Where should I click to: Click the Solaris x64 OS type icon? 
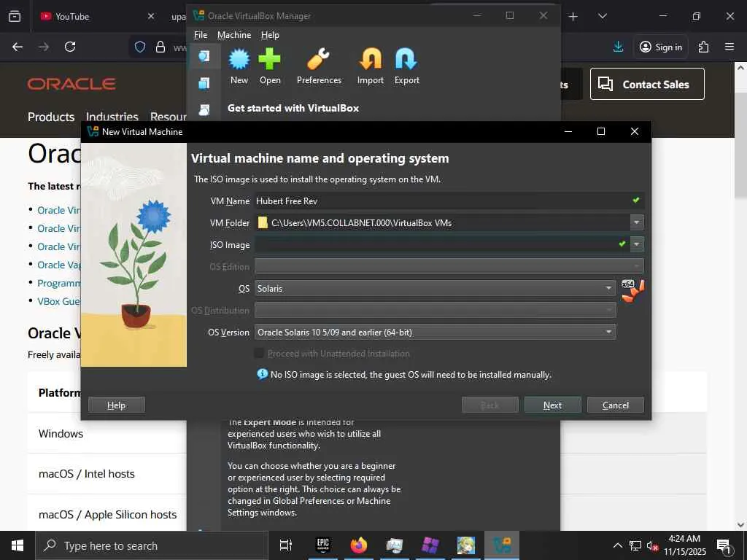(x=632, y=291)
